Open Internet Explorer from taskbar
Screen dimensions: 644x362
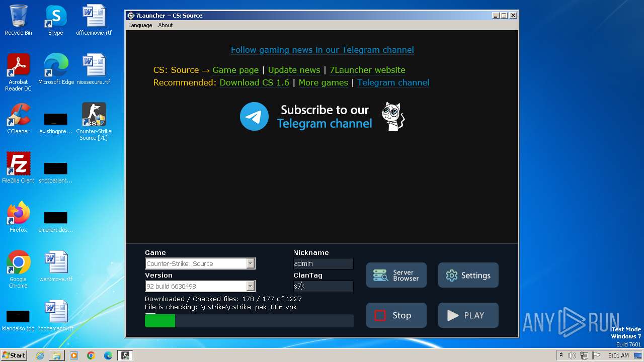[x=40, y=355]
